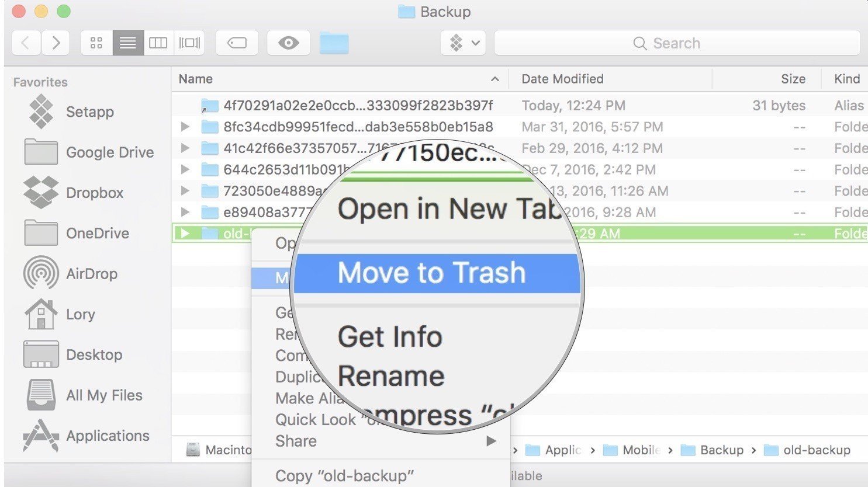This screenshot has width=868, height=487.
Task: Click Backup in the path bar
Action: coord(713,450)
